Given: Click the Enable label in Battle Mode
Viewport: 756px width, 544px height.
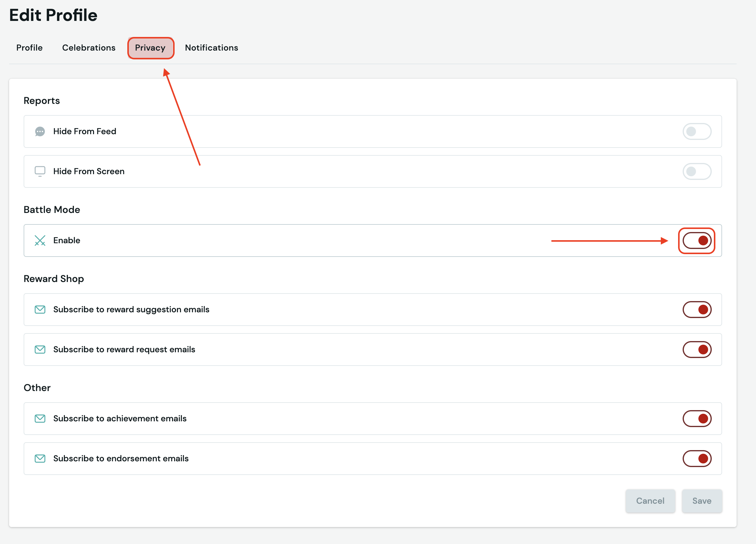Looking at the screenshot, I should click(67, 240).
